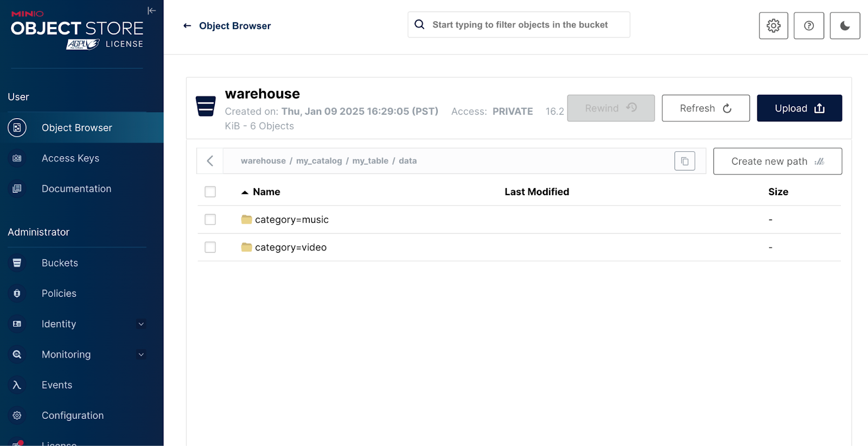Select all objects with header checkbox
The width and height of the screenshot is (868, 446).
210,192
